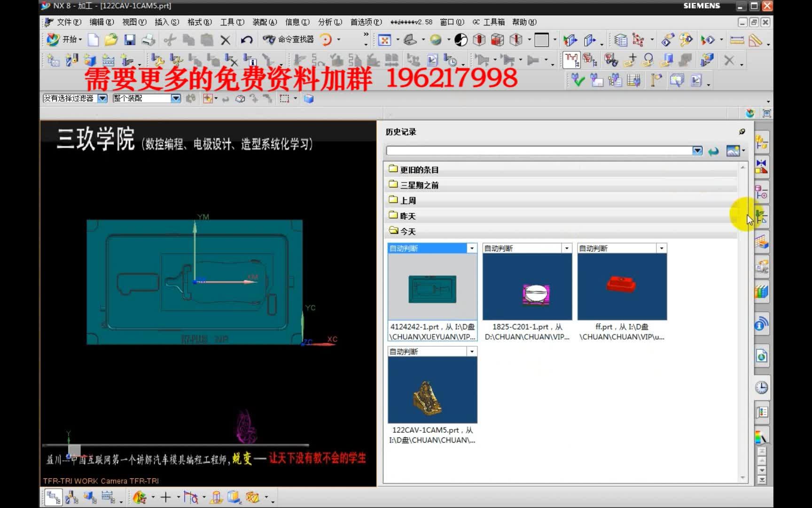Click the Layer Settings icon
This screenshot has height=508, width=812.
coord(620,40)
